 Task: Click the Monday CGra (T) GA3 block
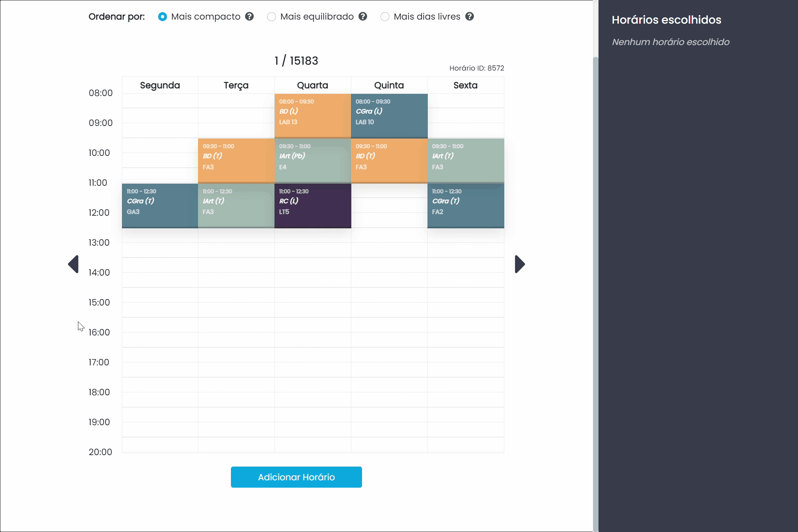pyautogui.click(x=160, y=206)
